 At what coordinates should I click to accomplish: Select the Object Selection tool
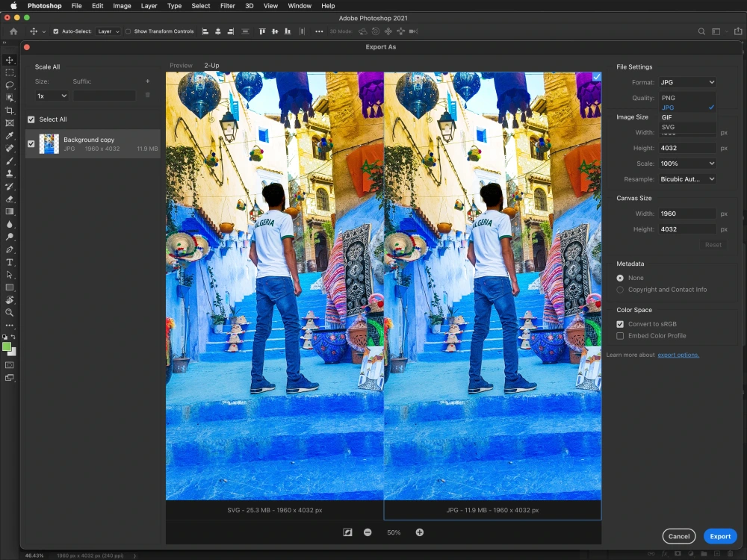pos(10,98)
